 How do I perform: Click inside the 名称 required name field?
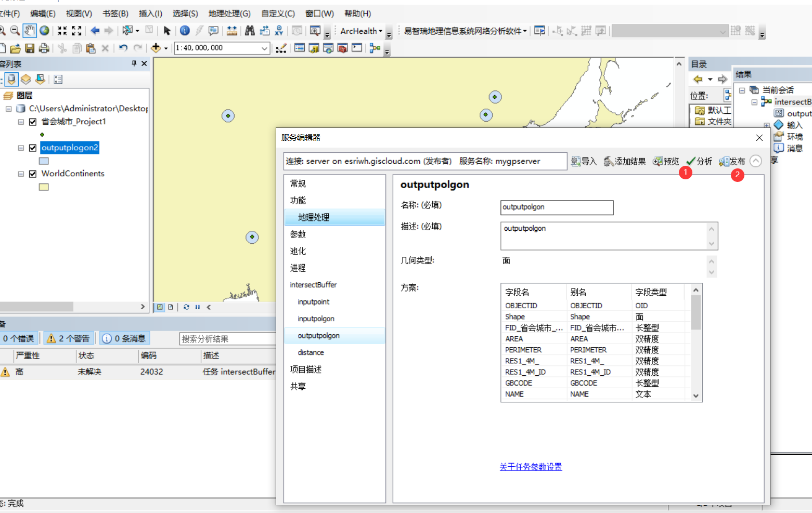pos(556,207)
